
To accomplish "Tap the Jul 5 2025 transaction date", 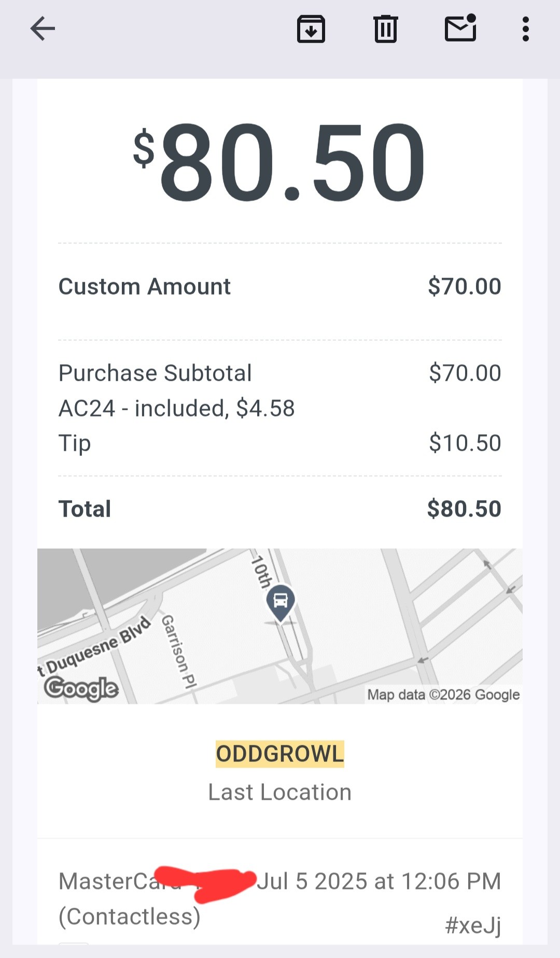I will coord(379,881).
